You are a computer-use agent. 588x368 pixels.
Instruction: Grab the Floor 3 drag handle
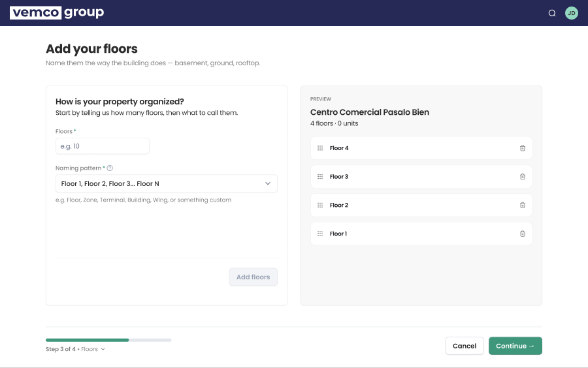click(320, 177)
